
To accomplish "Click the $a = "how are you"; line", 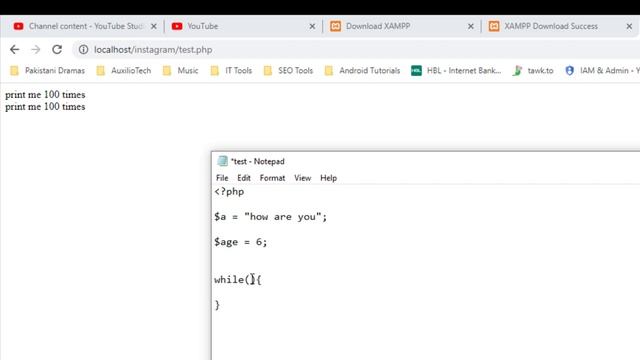I will (270, 217).
